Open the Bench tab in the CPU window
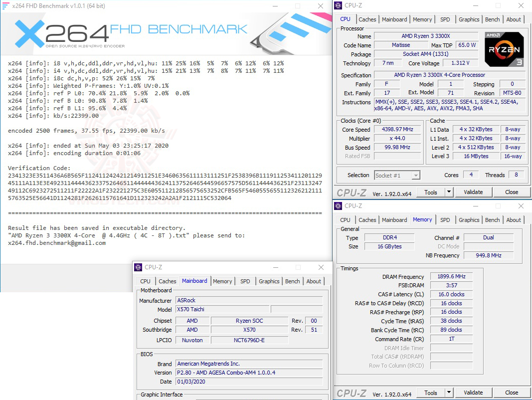The width and height of the screenshot is (532, 400). (492, 19)
